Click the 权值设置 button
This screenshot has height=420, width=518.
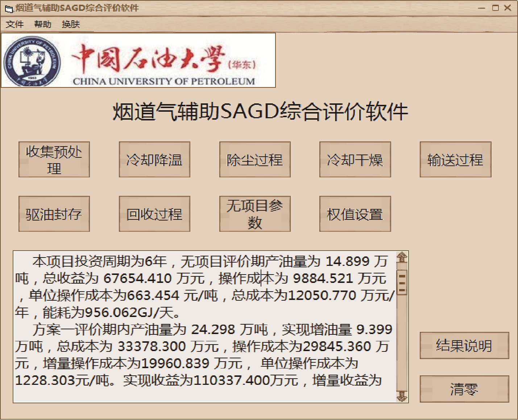coord(355,214)
